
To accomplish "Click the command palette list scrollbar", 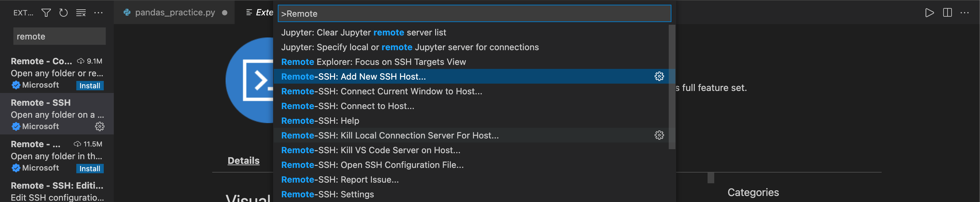I will click(x=672, y=87).
